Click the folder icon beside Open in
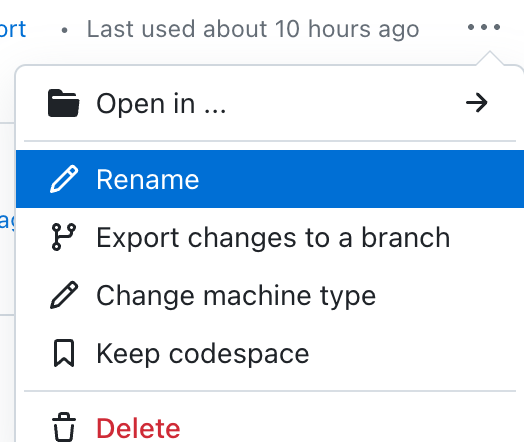This screenshot has height=442, width=524. [x=63, y=103]
